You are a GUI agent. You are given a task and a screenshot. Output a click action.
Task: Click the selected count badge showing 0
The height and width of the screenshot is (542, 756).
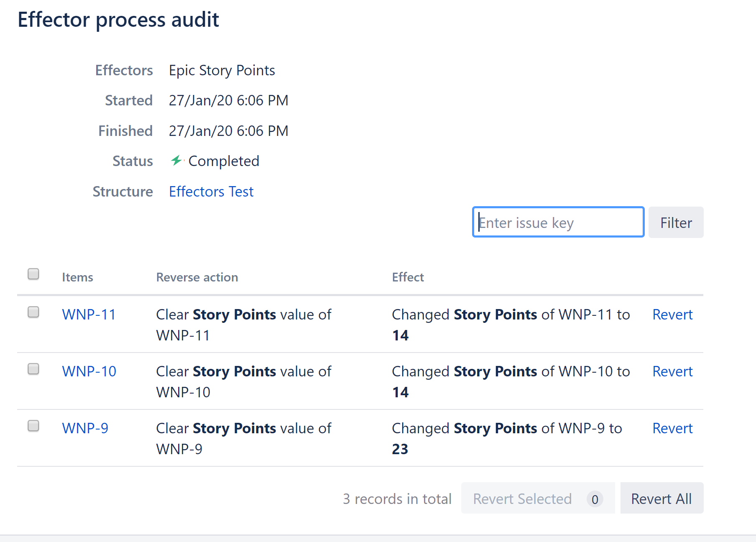point(595,499)
